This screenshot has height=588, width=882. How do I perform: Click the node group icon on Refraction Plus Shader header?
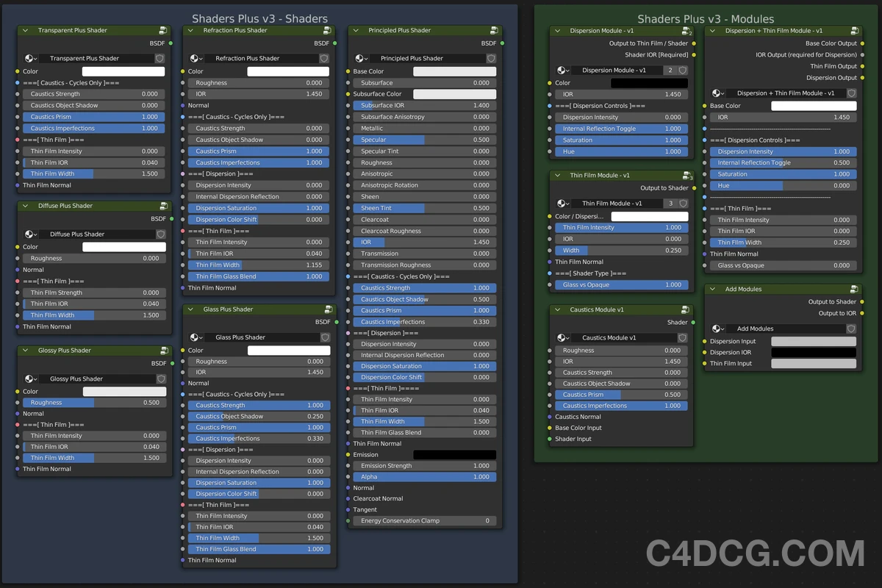tap(328, 30)
